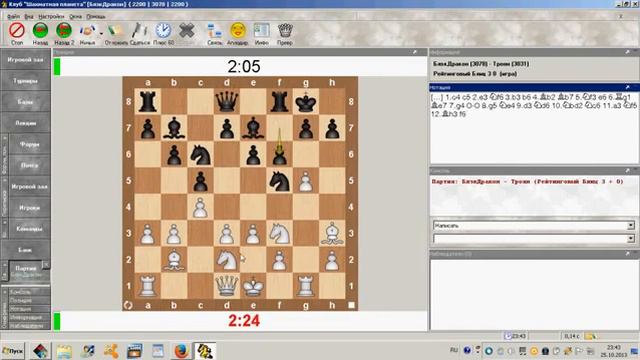Open the Окна menu

[76, 16]
